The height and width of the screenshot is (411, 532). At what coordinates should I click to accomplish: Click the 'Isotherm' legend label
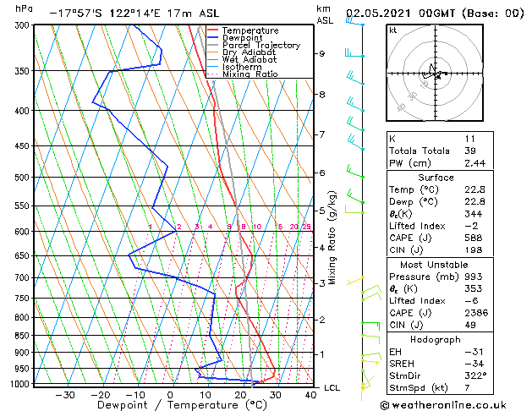coord(242,67)
